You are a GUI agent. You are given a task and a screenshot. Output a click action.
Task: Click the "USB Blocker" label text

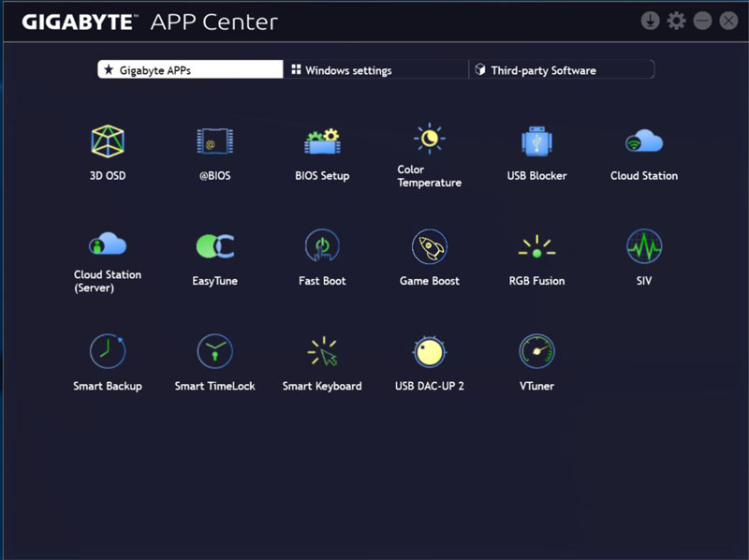coord(536,176)
